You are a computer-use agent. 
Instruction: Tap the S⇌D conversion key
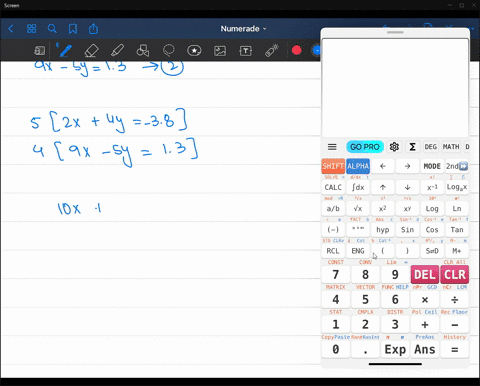432,251
